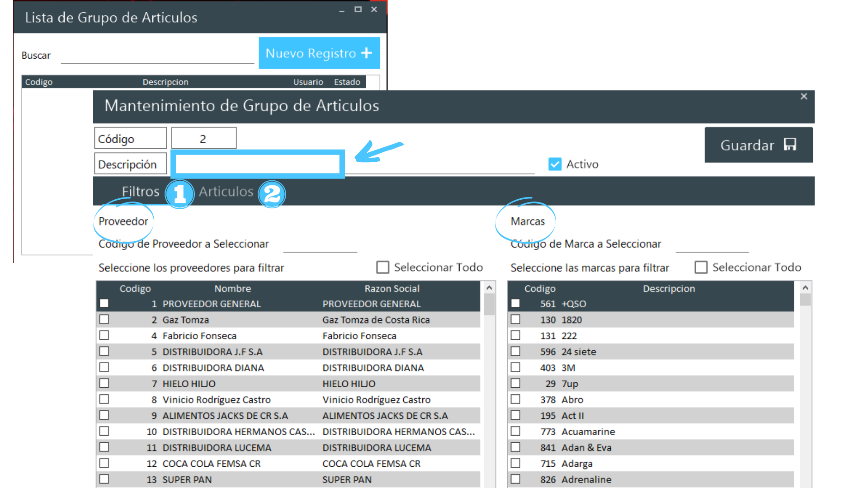The image size is (868, 488).
Task: Click the number 2 badge beside Articulos
Action: (272, 194)
